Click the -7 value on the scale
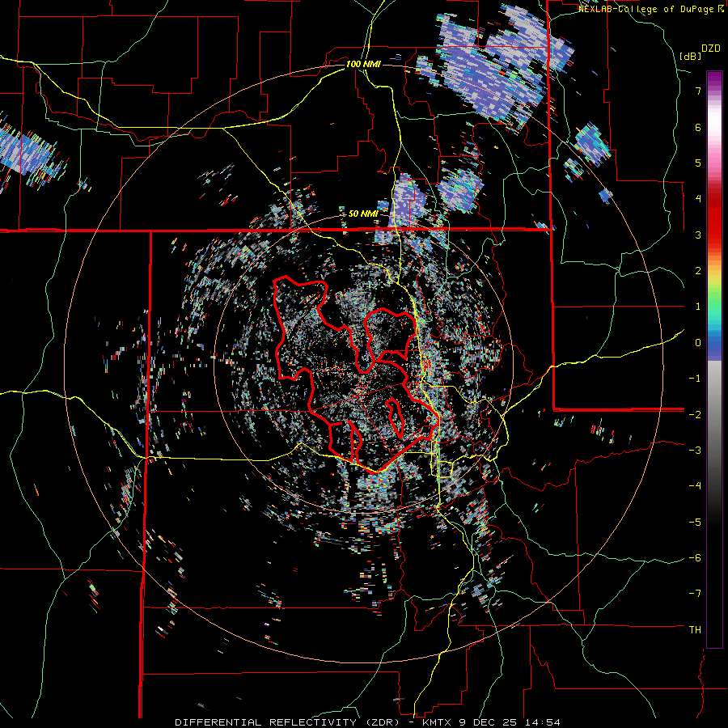 (x=695, y=594)
